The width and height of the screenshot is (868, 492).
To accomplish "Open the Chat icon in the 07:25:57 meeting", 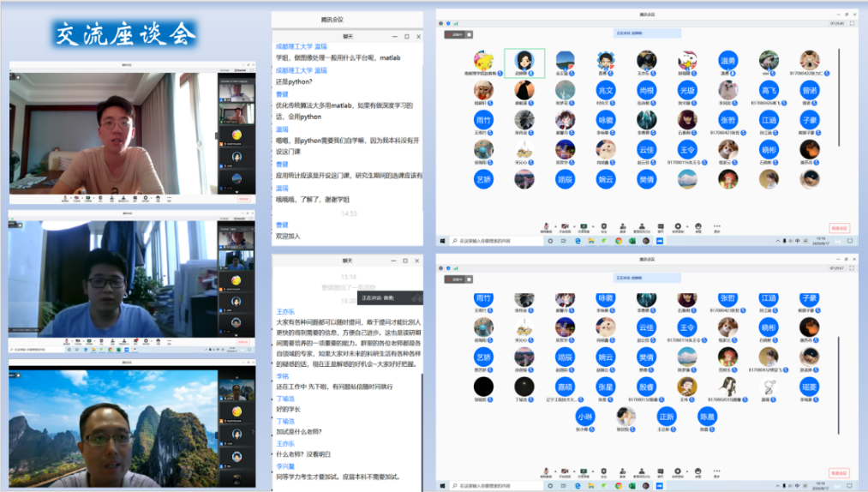I will tap(661, 471).
